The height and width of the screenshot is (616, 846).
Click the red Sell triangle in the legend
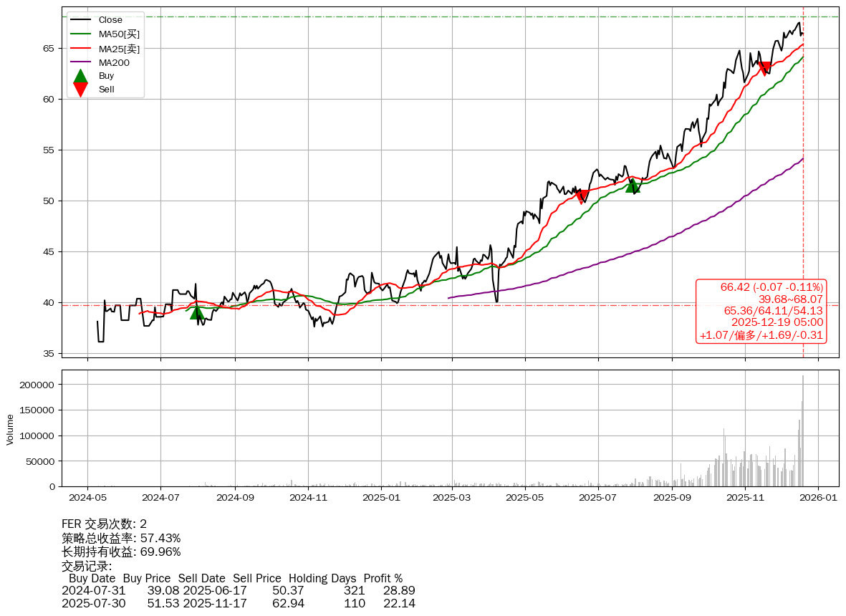click(81, 90)
